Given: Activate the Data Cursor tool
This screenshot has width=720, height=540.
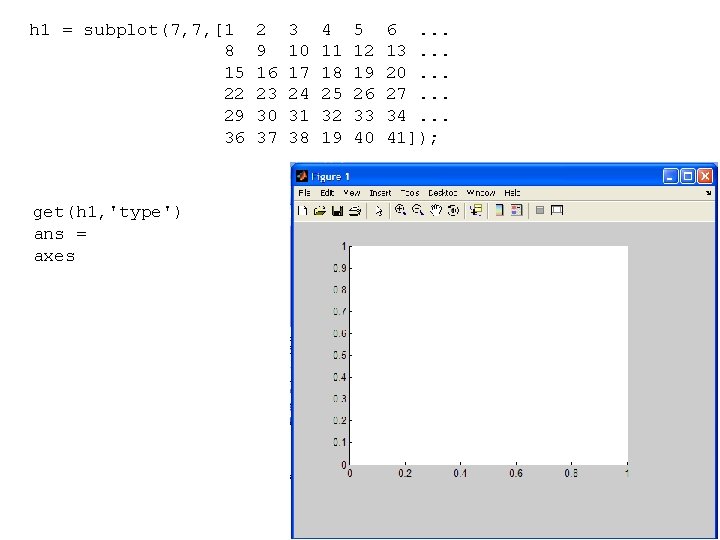Looking at the screenshot, I should 476,210.
